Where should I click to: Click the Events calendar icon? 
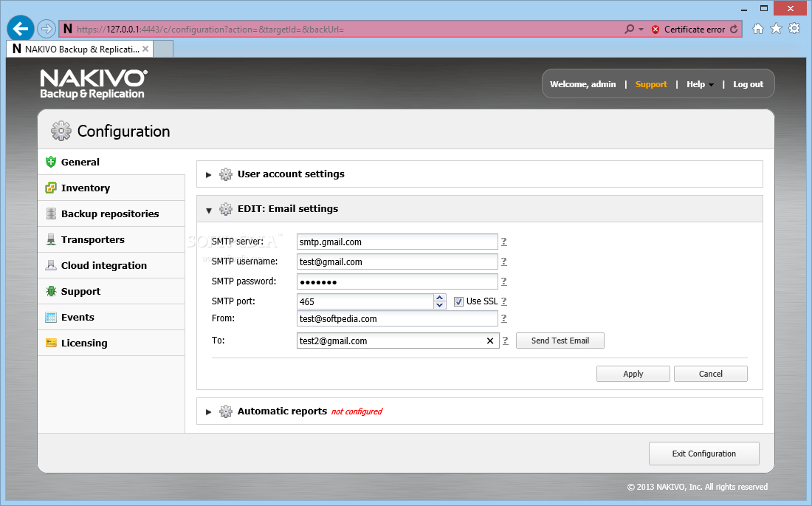(51, 318)
